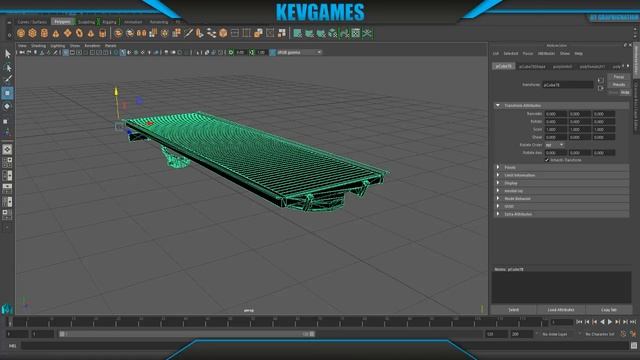Click the Multi-Cut knife shelf icon
The image size is (640, 360).
pos(188,33)
